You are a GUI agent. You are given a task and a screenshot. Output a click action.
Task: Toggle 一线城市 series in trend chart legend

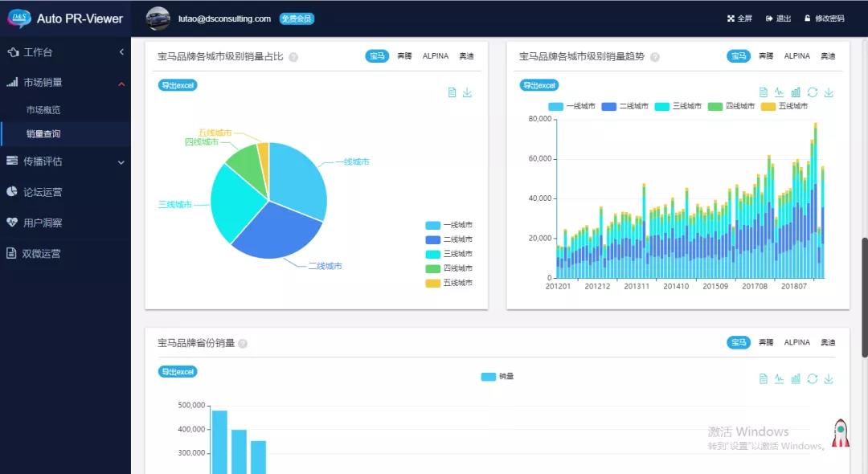(x=571, y=106)
